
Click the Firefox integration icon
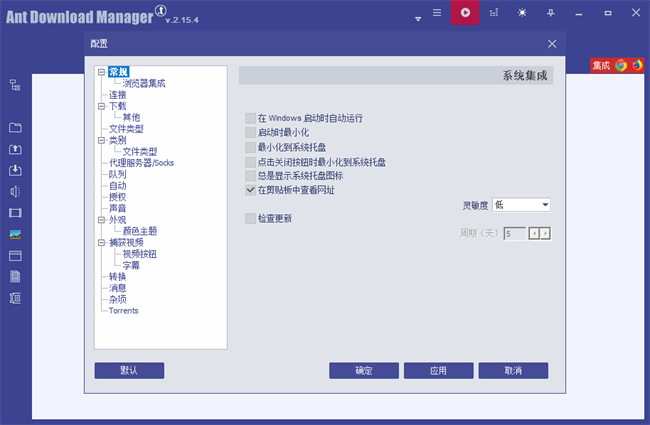(636, 65)
